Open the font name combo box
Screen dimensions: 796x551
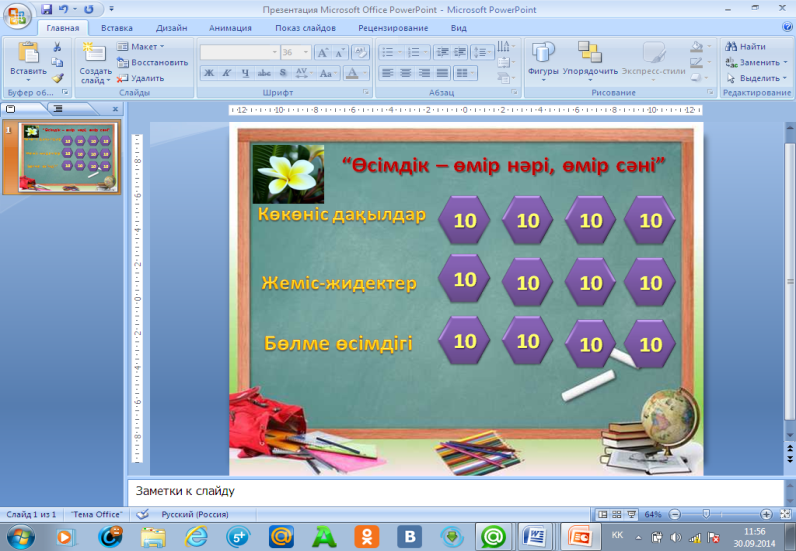(x=239, y=52)
